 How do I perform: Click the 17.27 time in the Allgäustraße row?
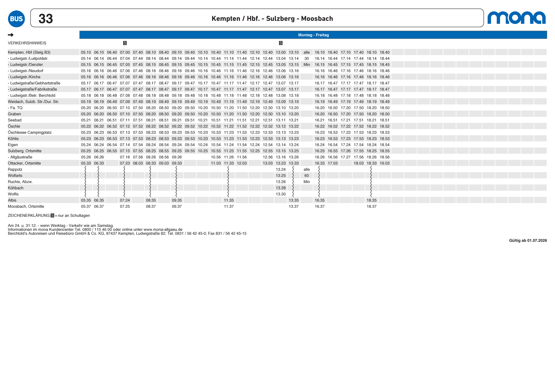(346, 157)
